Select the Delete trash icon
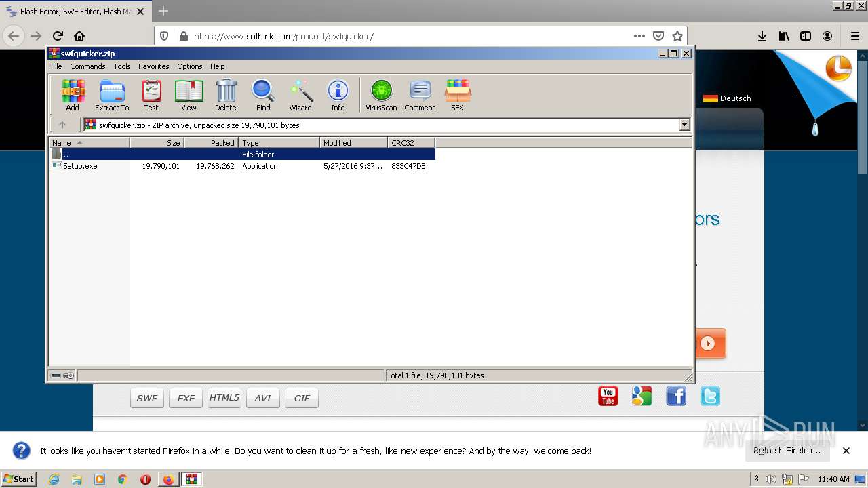Image resolution: width=868 pixels, height=488 pixels. 226,95
